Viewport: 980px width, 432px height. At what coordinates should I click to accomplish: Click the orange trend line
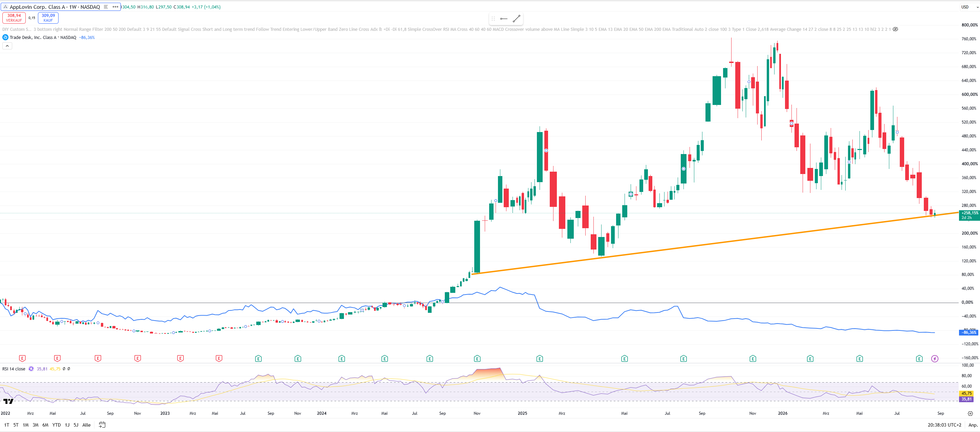[715, 243]
